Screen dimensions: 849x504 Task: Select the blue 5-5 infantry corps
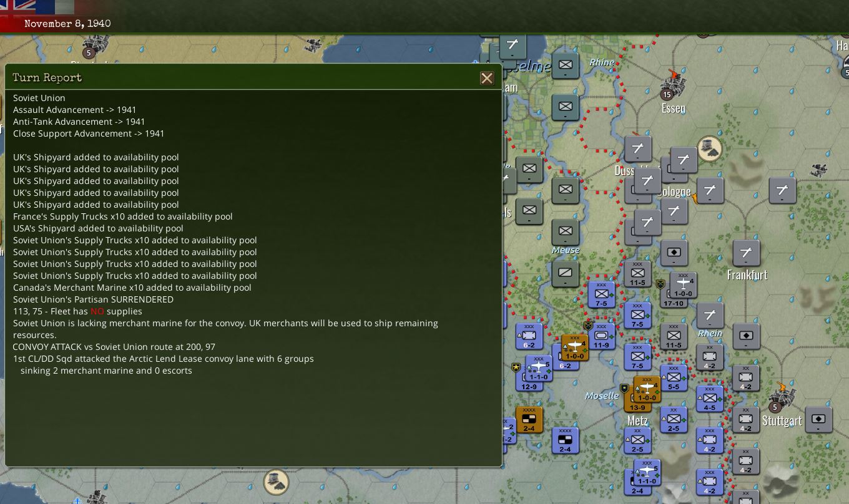(x=674, y=378)
